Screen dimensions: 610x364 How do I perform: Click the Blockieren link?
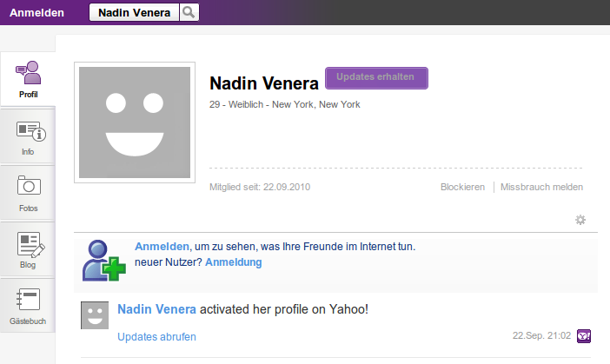[x=462, y=187]
